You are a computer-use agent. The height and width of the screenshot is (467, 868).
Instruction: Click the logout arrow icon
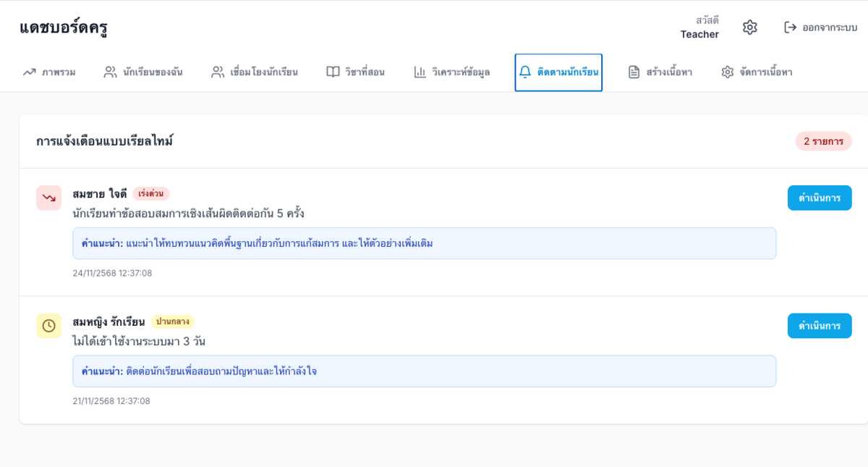pyautogui.click(x=788, y=27)
